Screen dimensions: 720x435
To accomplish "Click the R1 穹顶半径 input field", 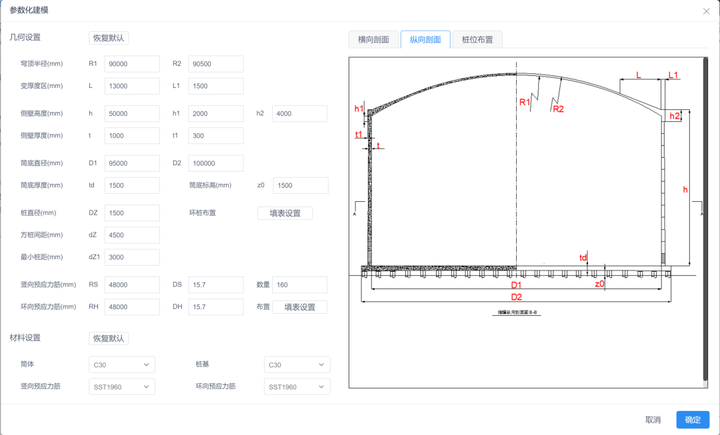I will [132, 64].
